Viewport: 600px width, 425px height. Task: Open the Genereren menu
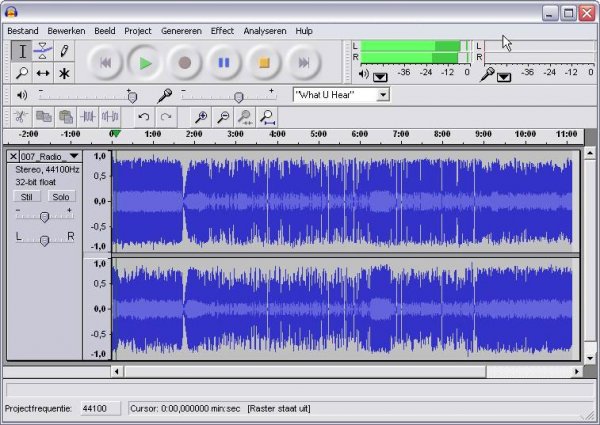(x=181, y=31)
